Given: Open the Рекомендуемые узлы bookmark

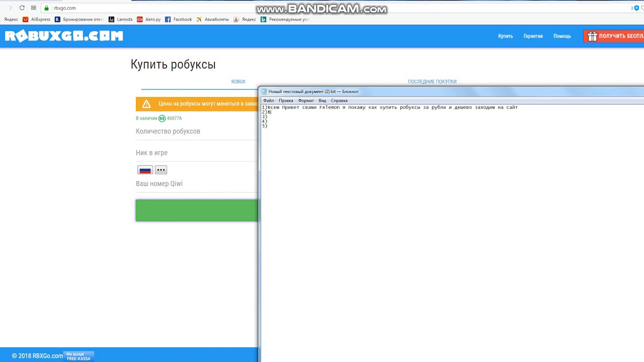Looking at the screenshot, I should pos(284,20).
